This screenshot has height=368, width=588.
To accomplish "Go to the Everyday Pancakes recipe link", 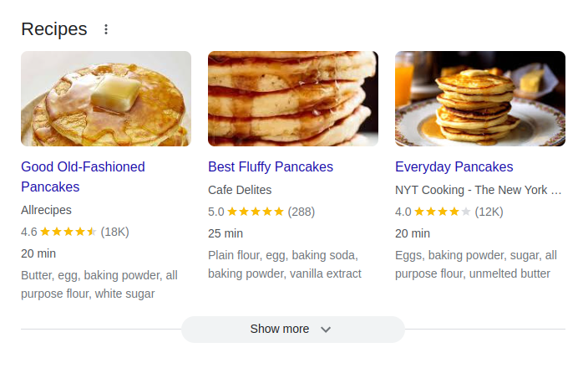I will (454, 166).
